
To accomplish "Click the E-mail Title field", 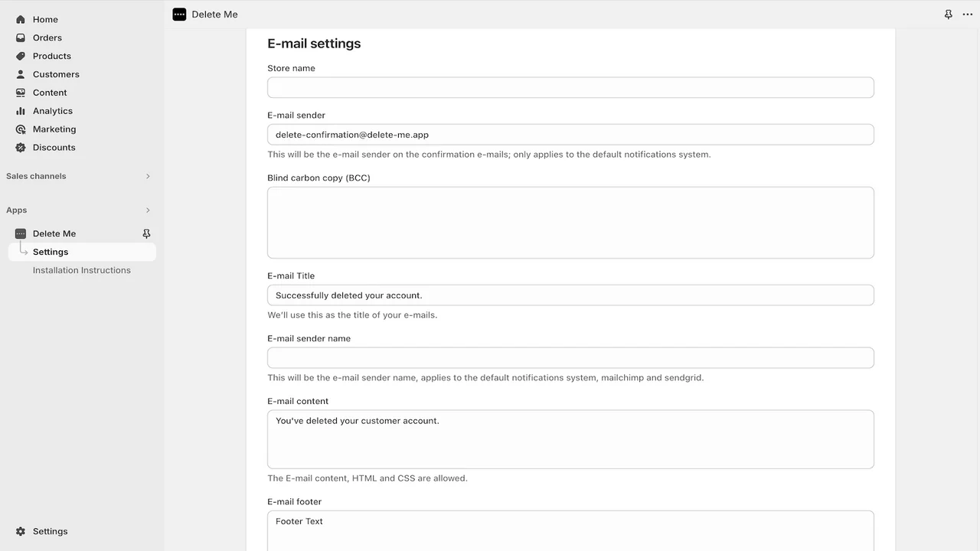I will (x=570, y=295).
